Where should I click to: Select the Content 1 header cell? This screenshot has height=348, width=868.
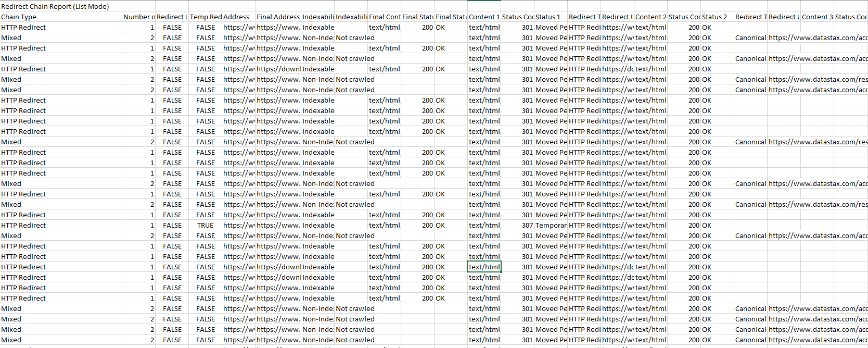[x=484, y=17]
